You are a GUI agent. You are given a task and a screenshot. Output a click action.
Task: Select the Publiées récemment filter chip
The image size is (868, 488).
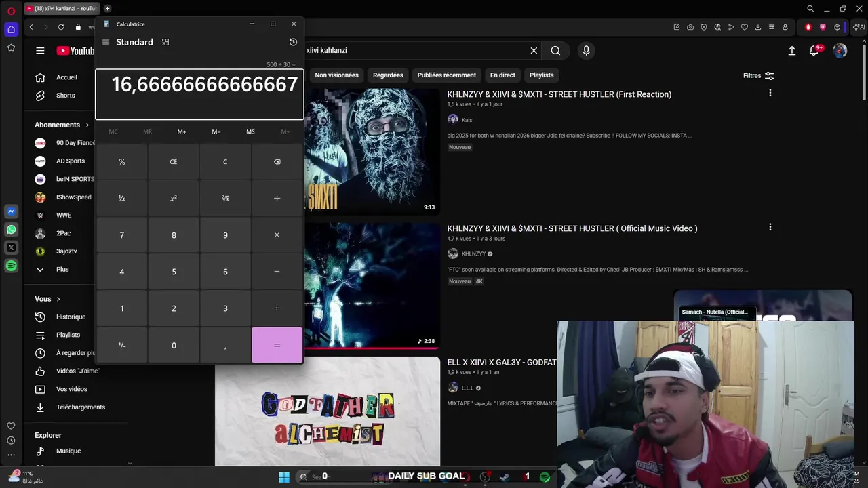[x=447, y=75]
